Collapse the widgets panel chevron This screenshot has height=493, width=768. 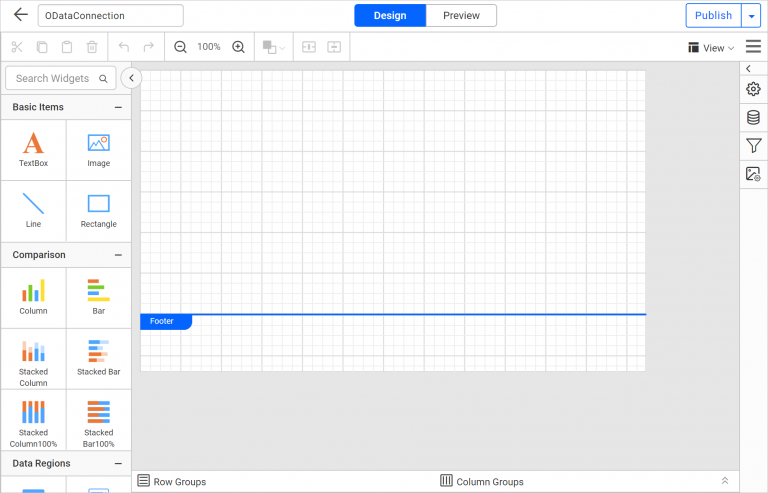131,78
